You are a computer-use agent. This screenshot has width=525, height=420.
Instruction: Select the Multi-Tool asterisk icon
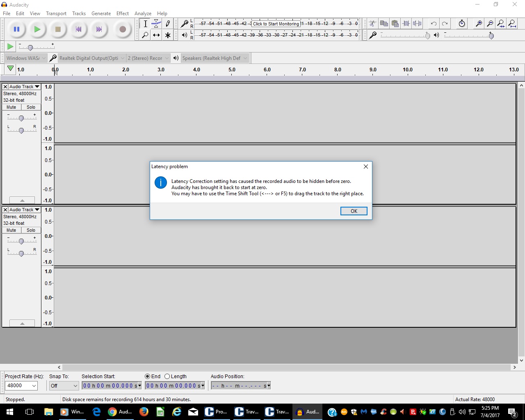pyautogui.click(x=168, y=35)
